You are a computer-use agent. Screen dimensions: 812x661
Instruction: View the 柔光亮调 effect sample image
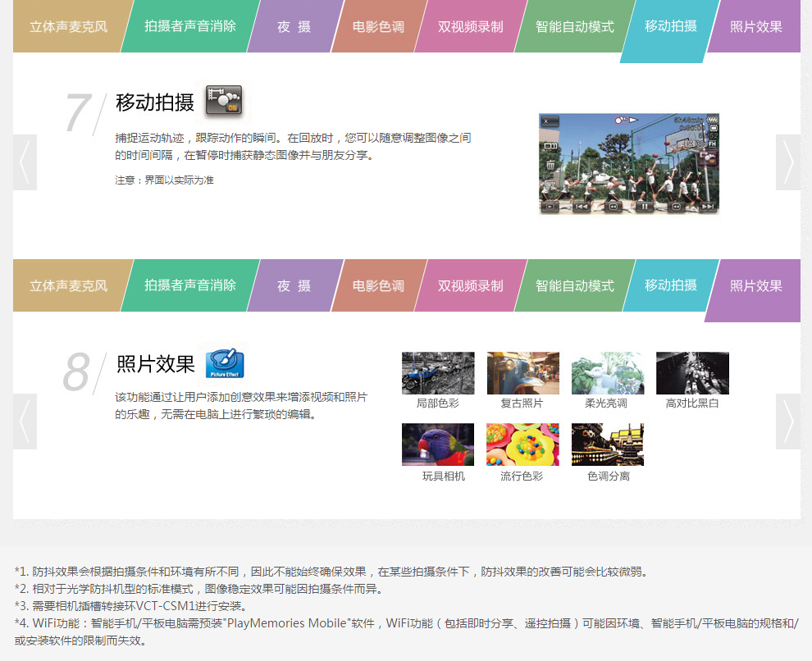click(607, 373)
